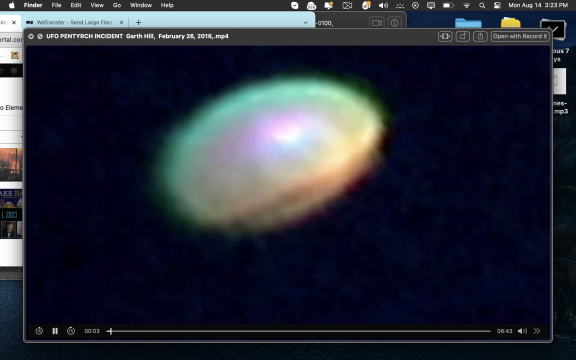
Task: Open Control Center toggle icon in menu bar
Action: point(497,5)
